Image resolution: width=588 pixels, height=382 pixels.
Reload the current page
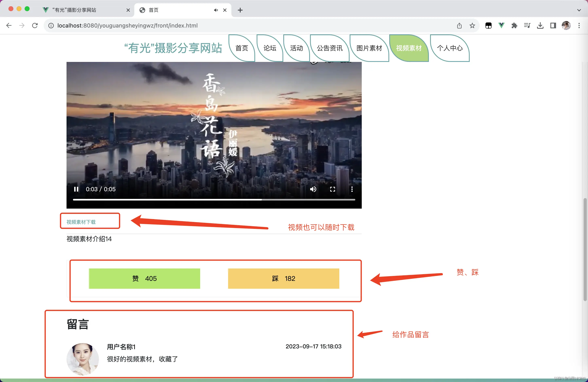[x=35, y=25]
